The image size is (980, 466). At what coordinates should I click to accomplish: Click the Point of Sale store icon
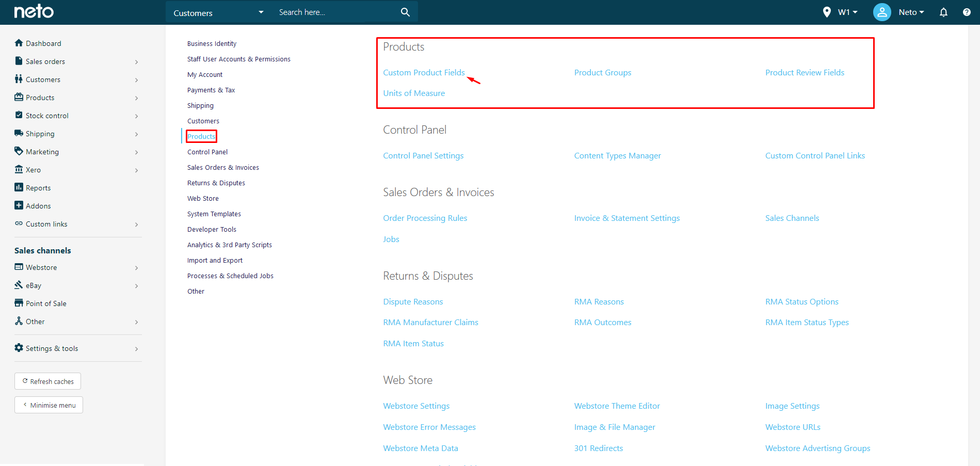coord(19,303)
